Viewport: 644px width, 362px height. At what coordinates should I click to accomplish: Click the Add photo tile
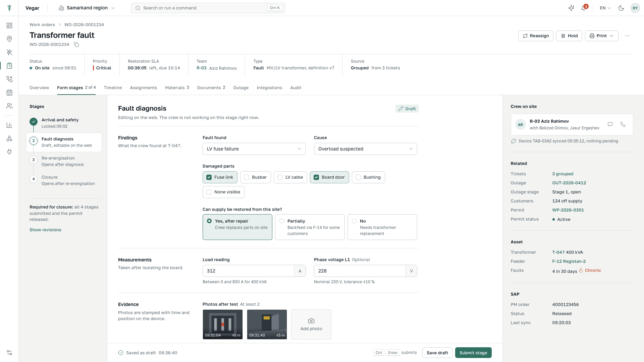311,324
